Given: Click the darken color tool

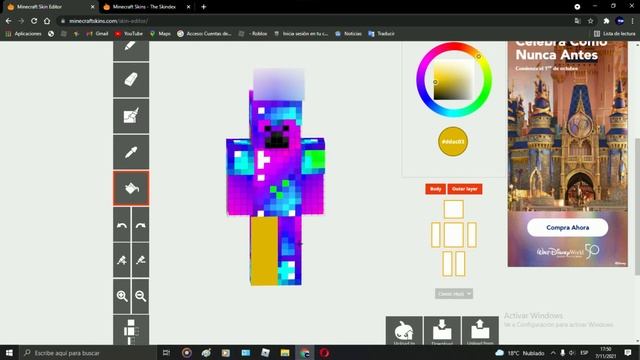Looking at the screenshot, I should [x=140, y=260].
